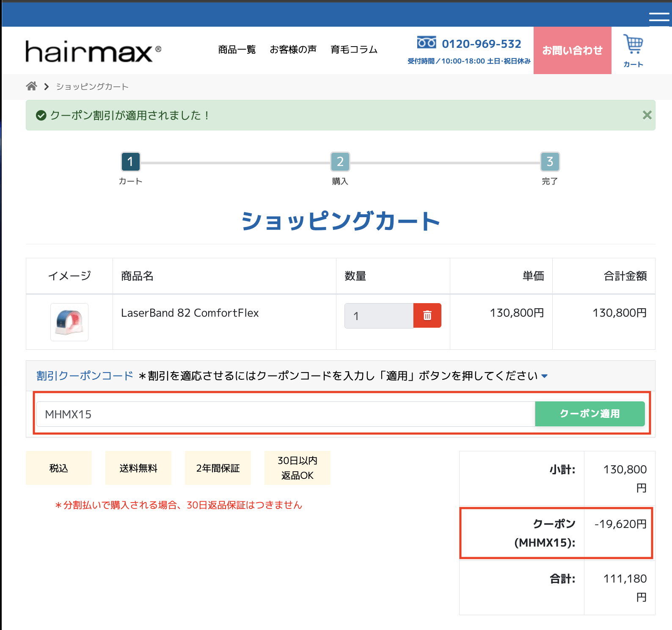Click the hairmax logo

pyautogui.click(x=94, y=51)
